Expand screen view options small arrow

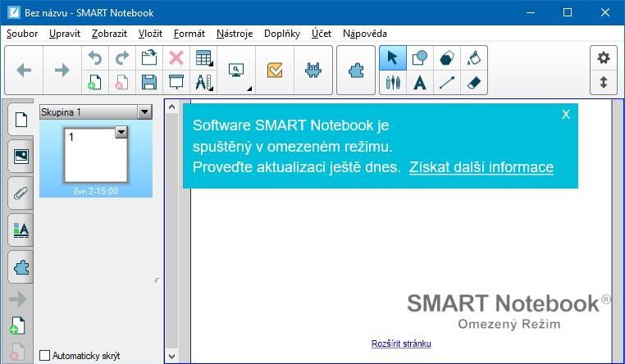click(x=249, y=89)
